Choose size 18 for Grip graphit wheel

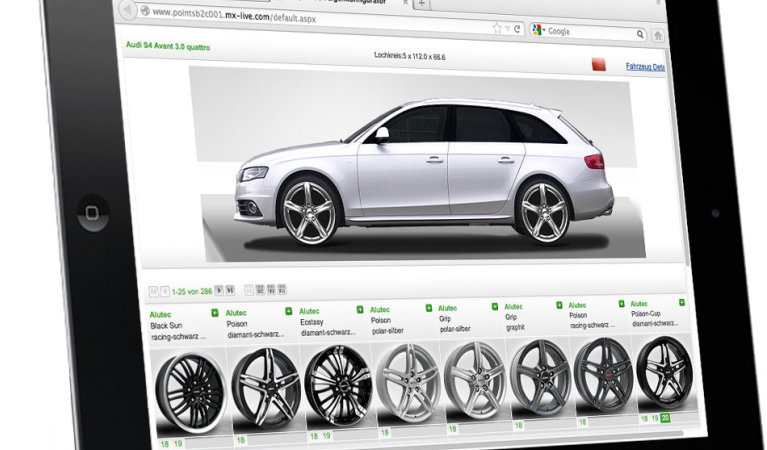519,426
